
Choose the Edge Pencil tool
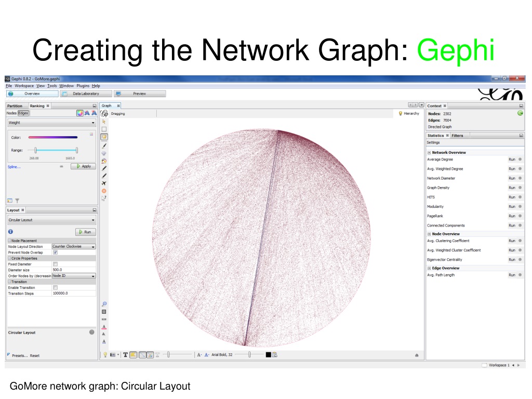point(104,176)
